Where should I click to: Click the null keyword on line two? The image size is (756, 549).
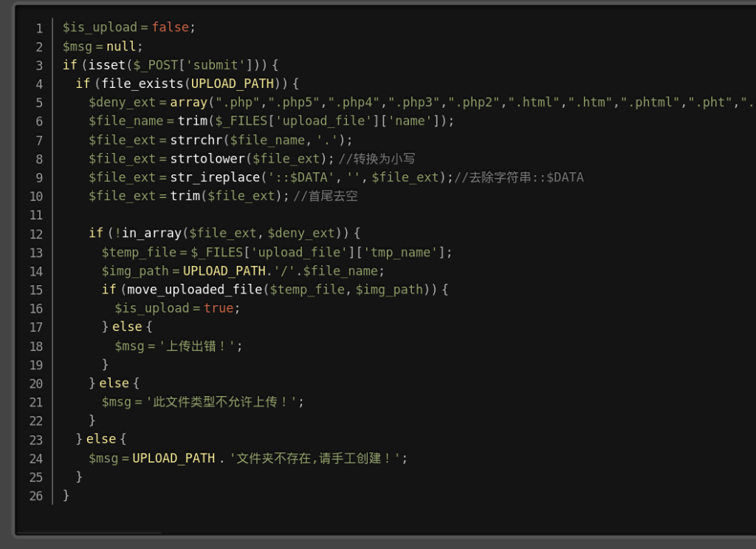[121, 47]
